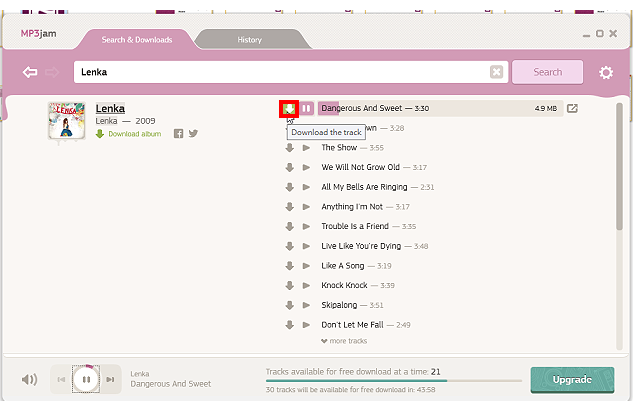Play Like A Song track
Viewport: 634px width, 401px height.
click(x=306, y=266)
